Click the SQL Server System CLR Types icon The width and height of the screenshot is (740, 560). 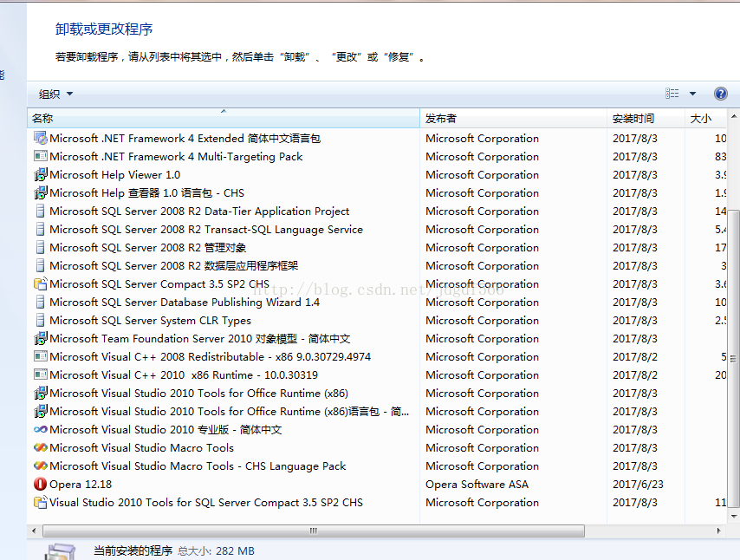tap(41, 321)
